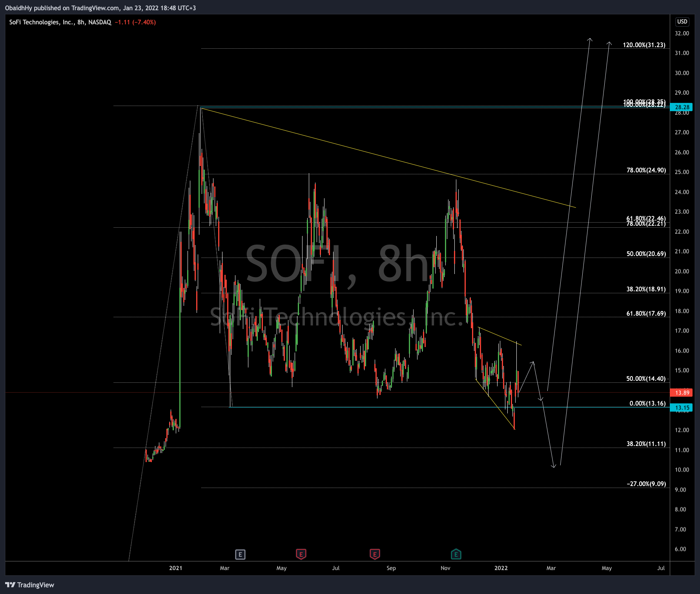
Task: Click the Jul label at far right of time axis
Action: pyautogui.click(x=661, y=568)
